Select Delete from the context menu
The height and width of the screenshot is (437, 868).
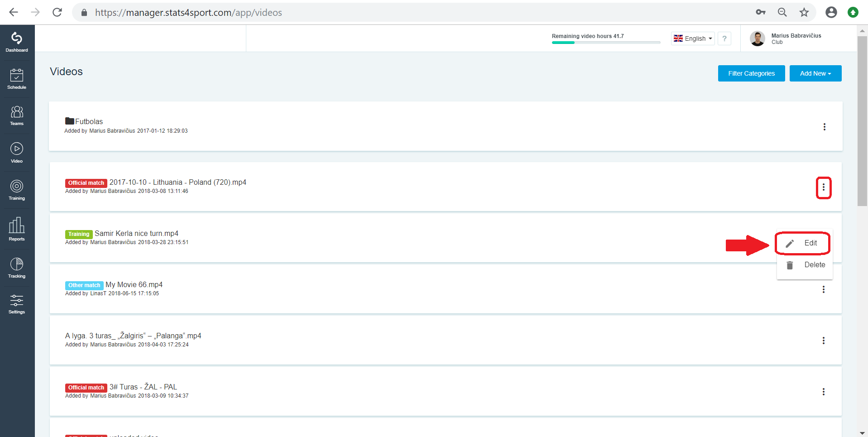[x=805, y=265]
